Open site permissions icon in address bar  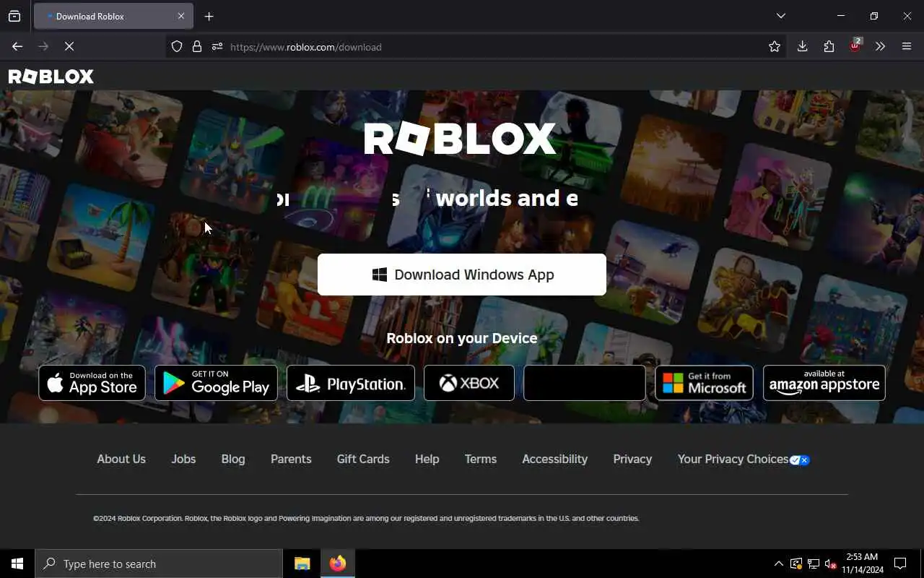click(217, 46)
